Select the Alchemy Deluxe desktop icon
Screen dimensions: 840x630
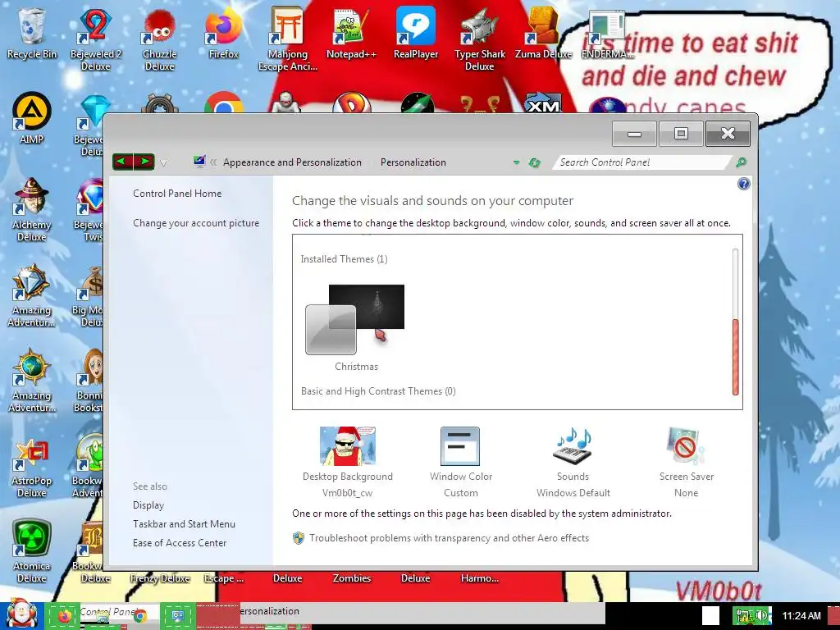point(32,211)
